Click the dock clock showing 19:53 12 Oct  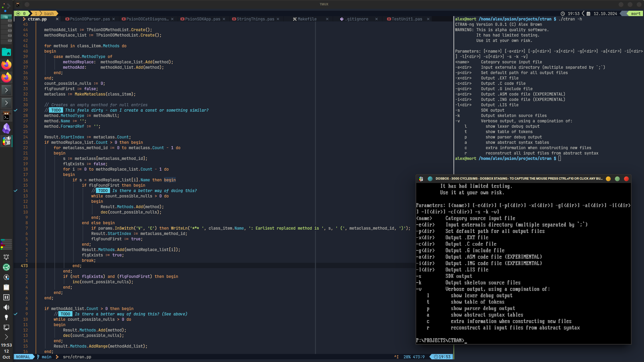tap(6, 351)
